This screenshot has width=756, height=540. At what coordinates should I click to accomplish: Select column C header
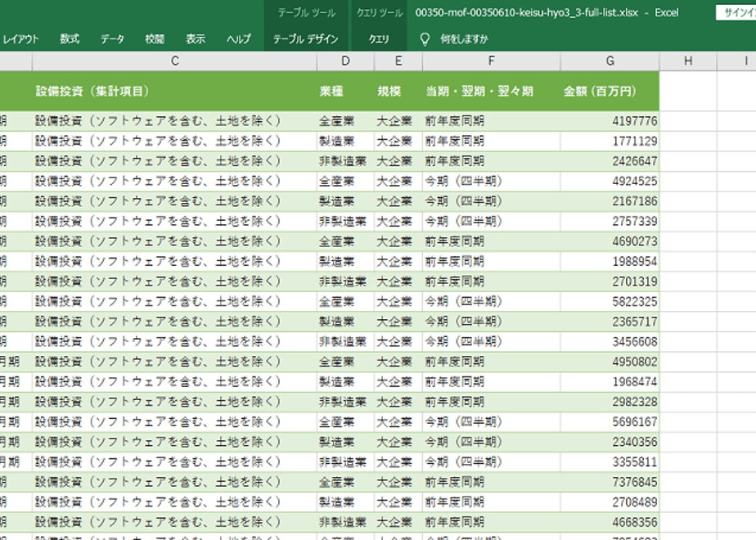pyautogui.click(x=174, y=61)
